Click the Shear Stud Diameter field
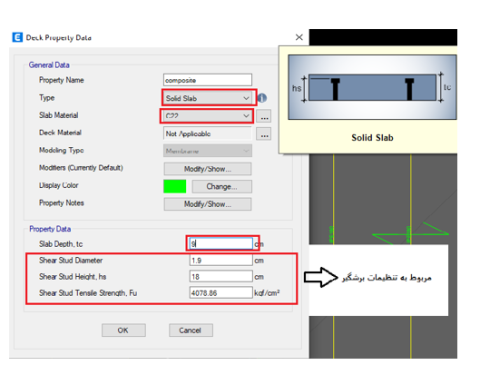 point(221,260)
